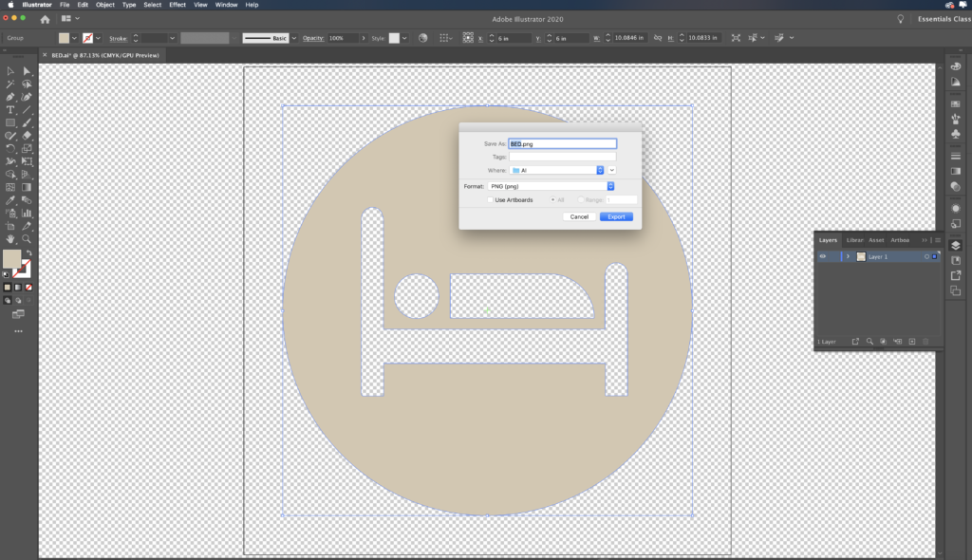The height and width of the screenshot is (560, 972).
Task: Select the All radio button in the dialog
Action: 554,199
